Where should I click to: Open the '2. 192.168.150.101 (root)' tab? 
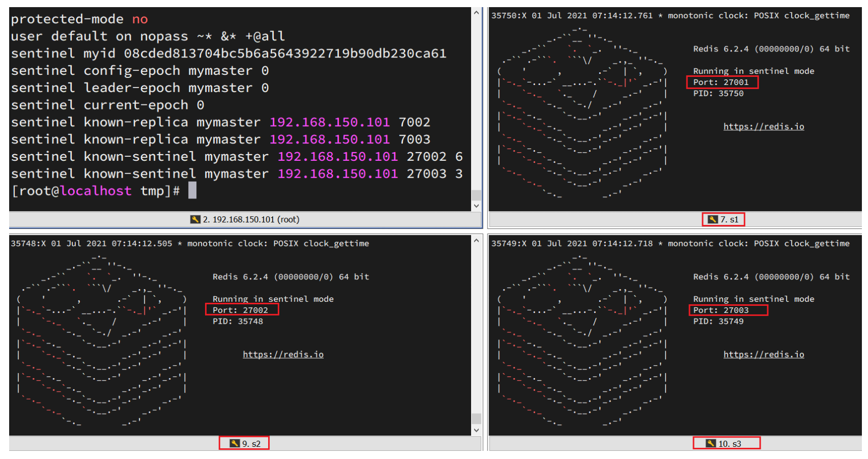(250, 219)
